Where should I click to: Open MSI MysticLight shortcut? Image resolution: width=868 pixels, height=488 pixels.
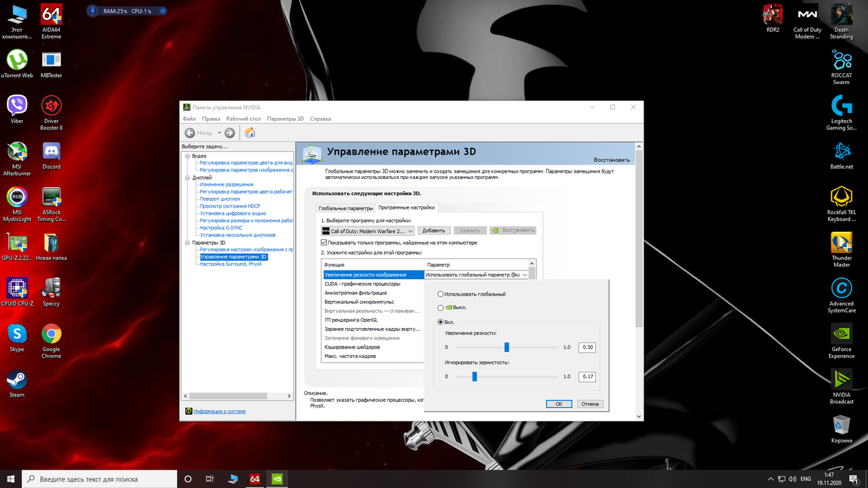point(17,203)
